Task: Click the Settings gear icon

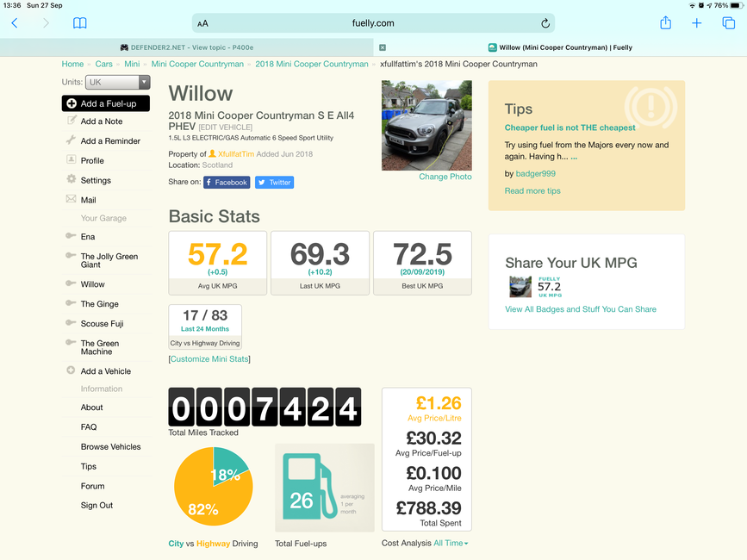Action: 71,179
